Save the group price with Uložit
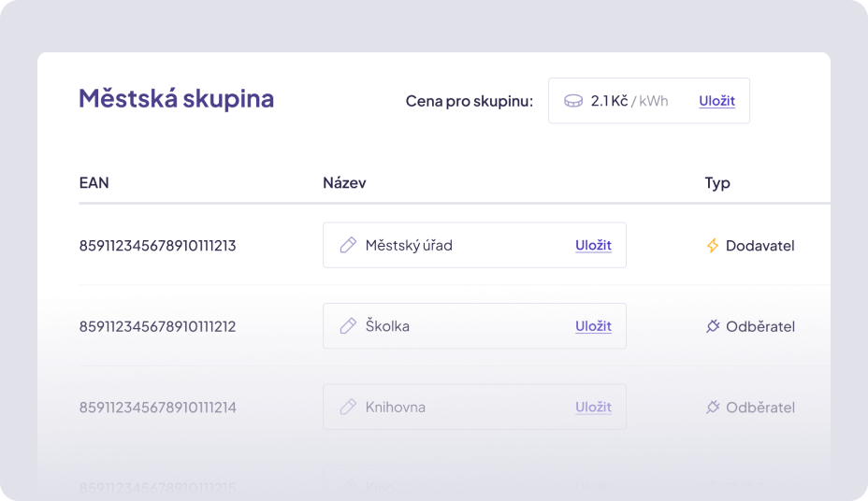868x501 pixels. [x=716, y=101]
